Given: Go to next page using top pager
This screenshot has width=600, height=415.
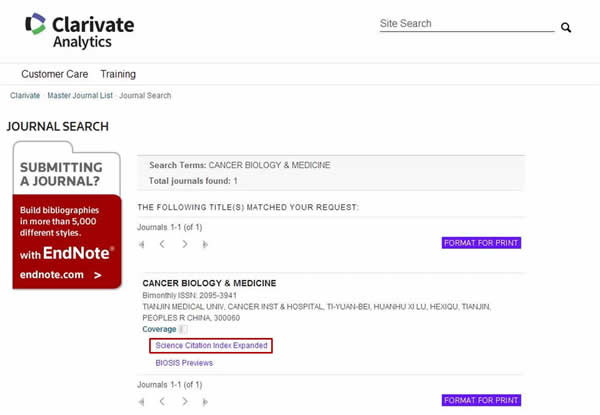Looking at the screenshot, I should [185, 244].
